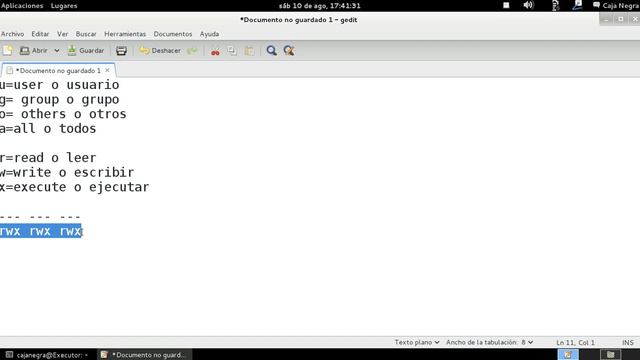The image size is (640, 360).
Task: Select the Documento no guardado 1 tab
Action: [x=58, y=71]
